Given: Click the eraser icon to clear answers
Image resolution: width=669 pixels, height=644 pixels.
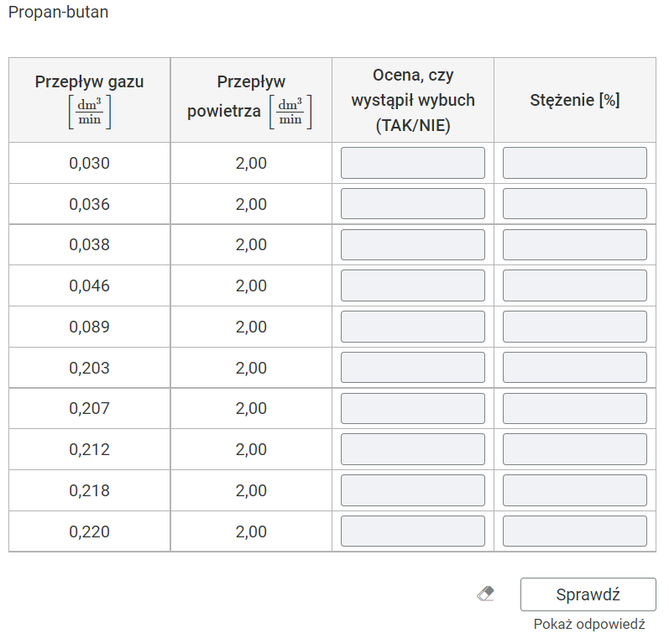Looking at the screenshot, I should coord(485,594).
